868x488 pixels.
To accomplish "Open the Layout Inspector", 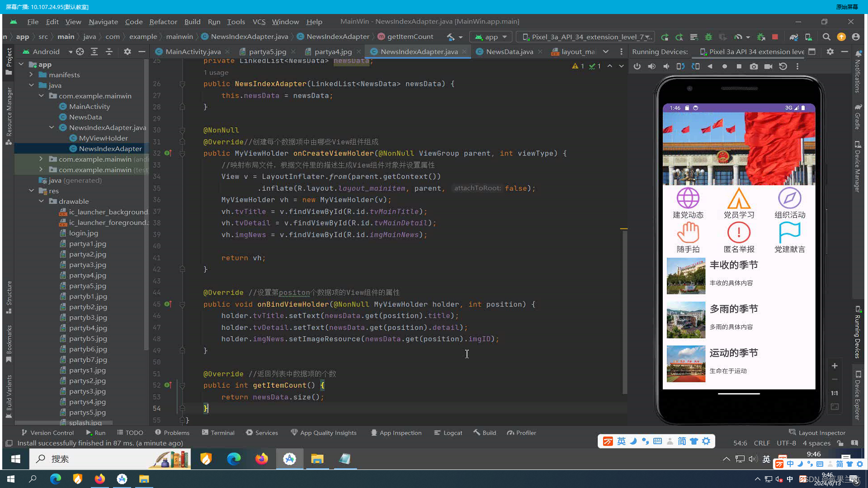I will point(817,432).
